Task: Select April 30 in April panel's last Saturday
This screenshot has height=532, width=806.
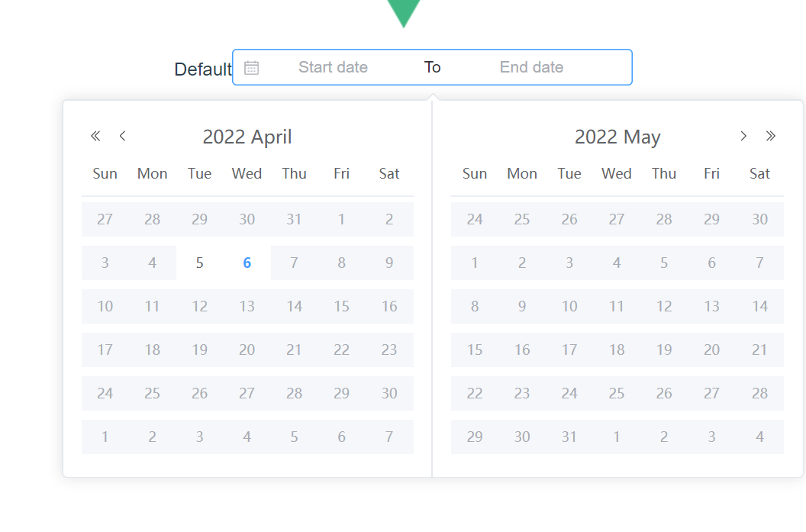Action: pyautogui.click(x=389, y=394)
